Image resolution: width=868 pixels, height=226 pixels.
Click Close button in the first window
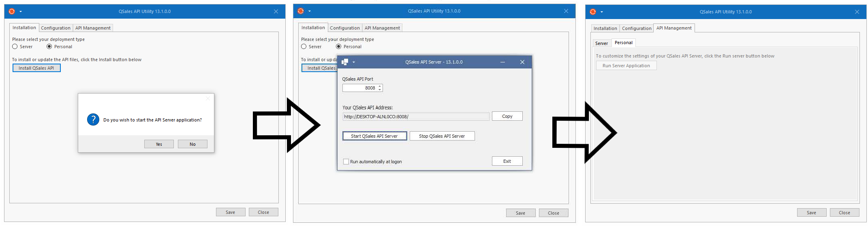(263, 212)
